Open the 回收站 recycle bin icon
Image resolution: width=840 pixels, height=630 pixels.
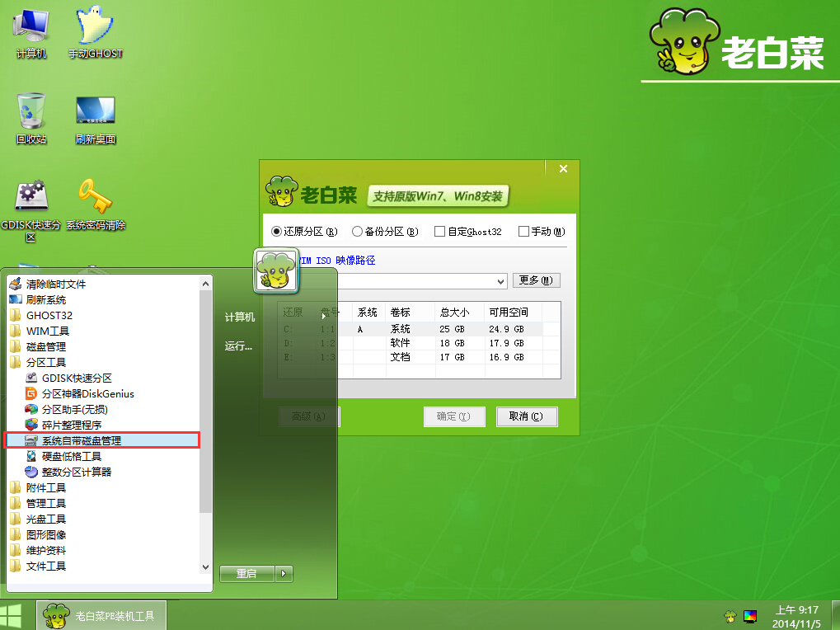[x=31, y=119]
